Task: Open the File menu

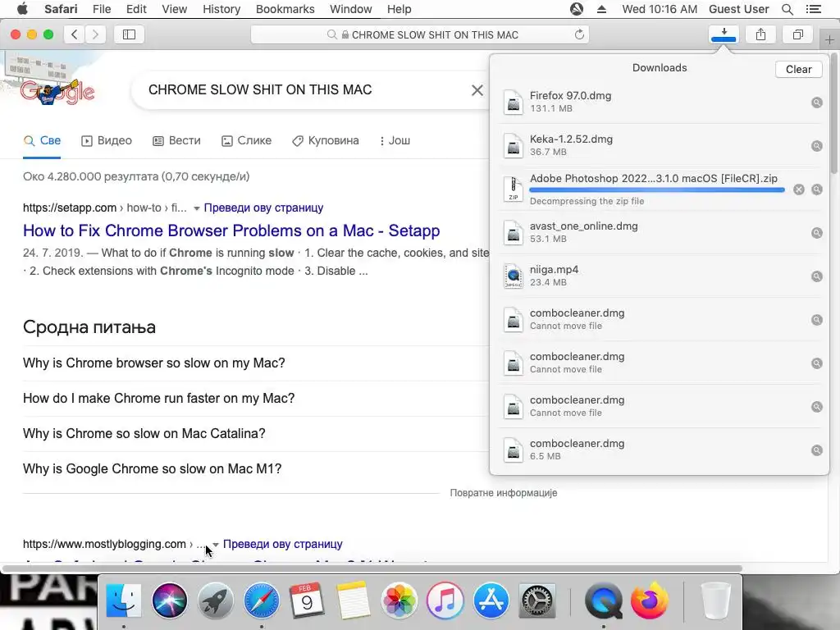Action: point(102,9)
